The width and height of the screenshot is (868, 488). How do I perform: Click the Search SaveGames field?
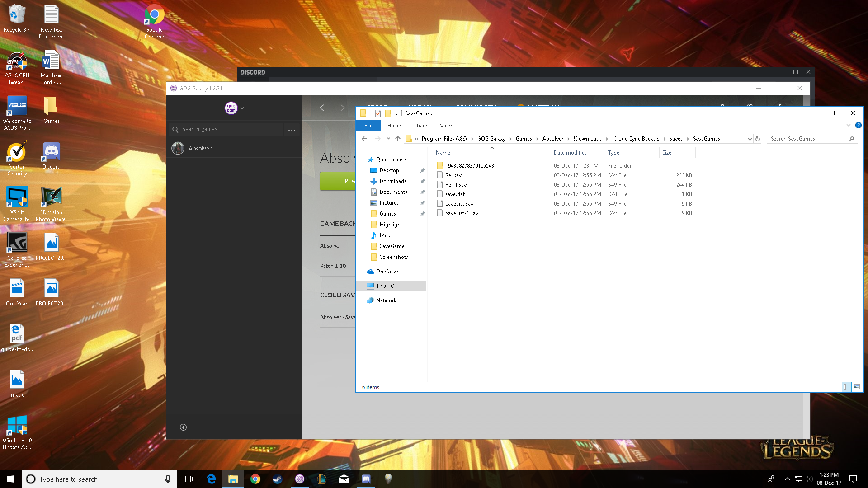(x=812, y=139)
